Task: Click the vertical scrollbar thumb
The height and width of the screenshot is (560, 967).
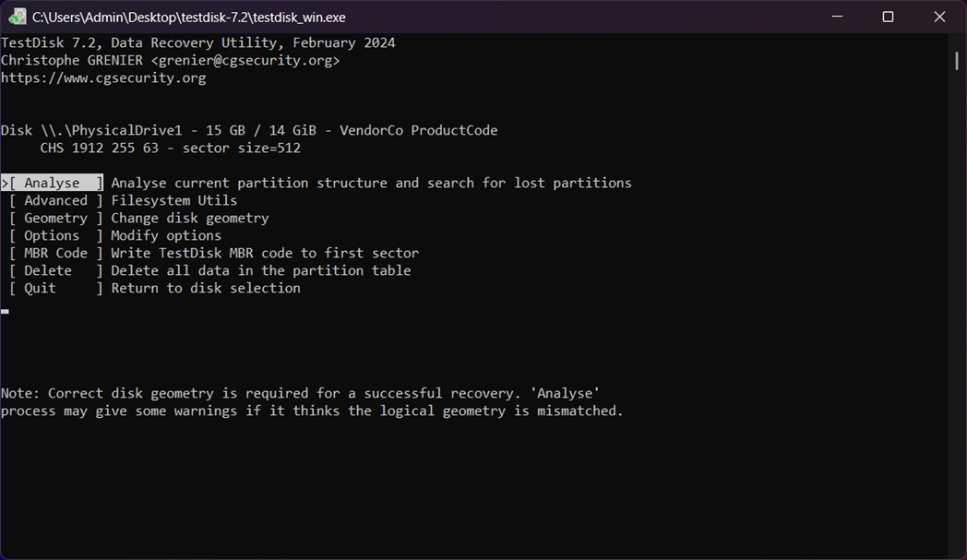Action: (957, 61)
